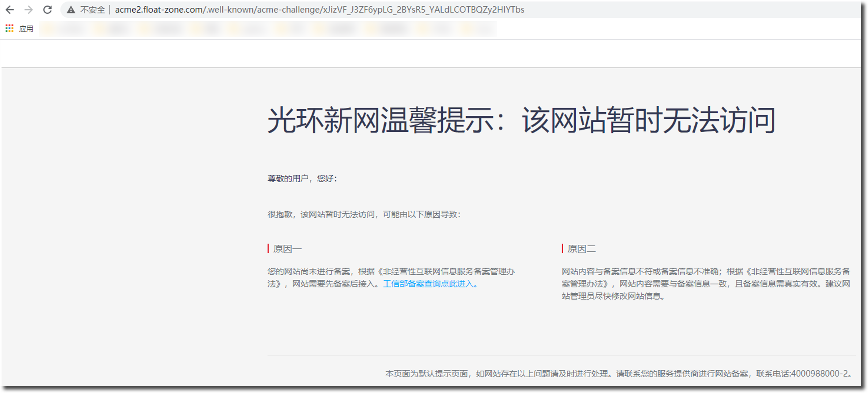Reload the current page
This screenshot has width=868, height=393.
pos(48,10)
